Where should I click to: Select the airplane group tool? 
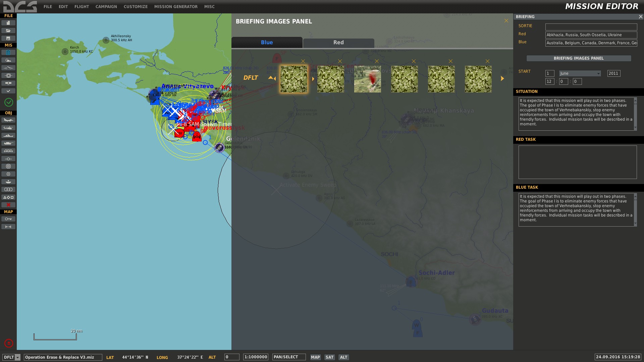(8, 120)
